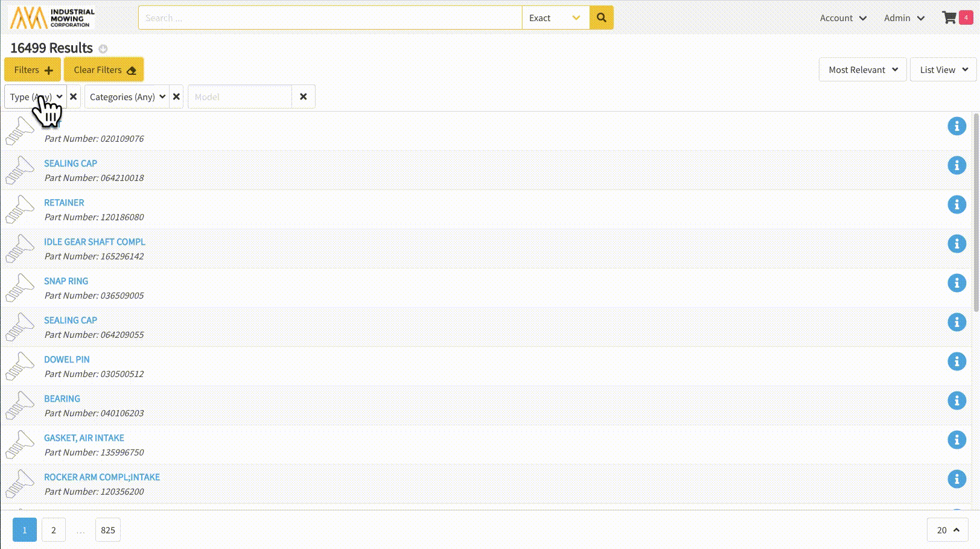Click the yellow search magnifier button
980x549 pixels.
point(601,18)
